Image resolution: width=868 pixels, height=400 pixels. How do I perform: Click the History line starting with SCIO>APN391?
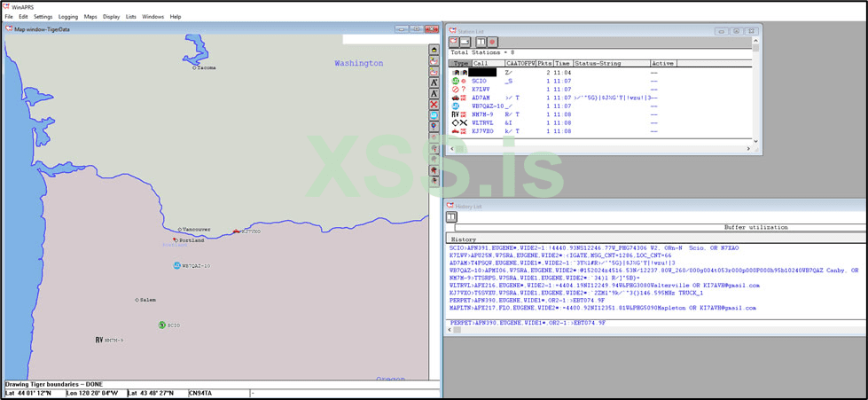click(594, 248)
